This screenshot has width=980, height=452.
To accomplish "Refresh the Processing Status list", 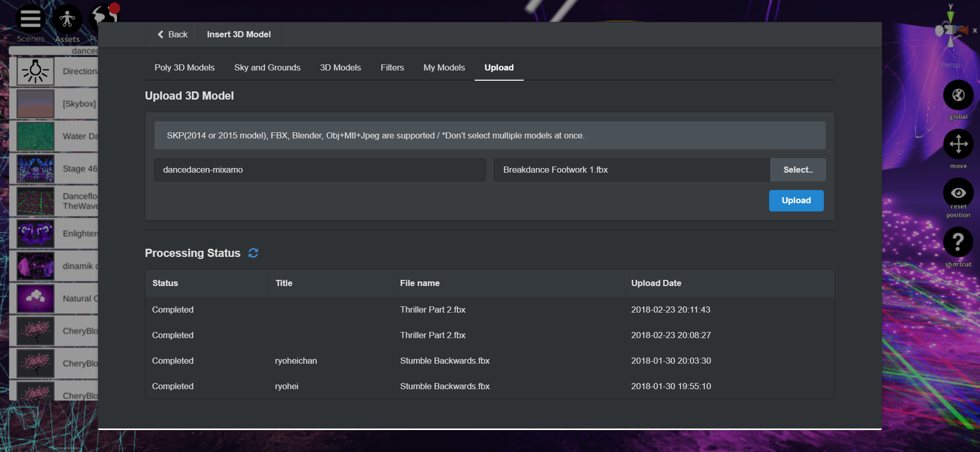I will pos(253,253).
